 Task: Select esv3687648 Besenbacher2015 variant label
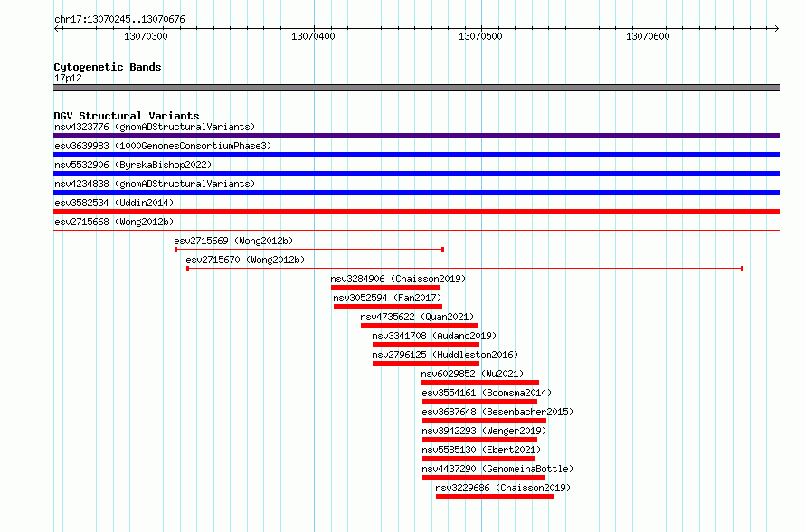point(497,412)
